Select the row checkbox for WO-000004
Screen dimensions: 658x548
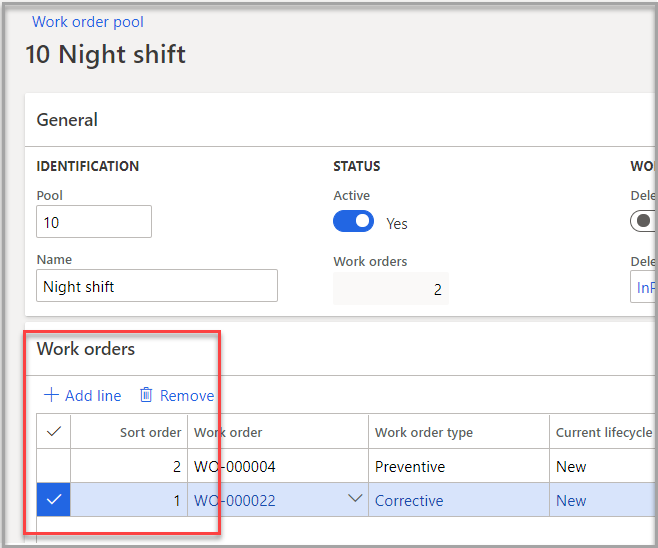54,466
